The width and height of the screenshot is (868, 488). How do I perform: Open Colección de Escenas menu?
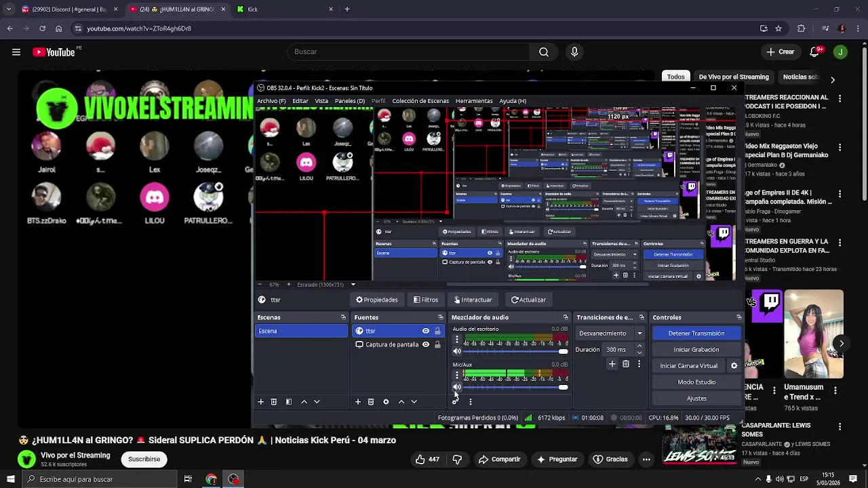[x=420, y=101]
